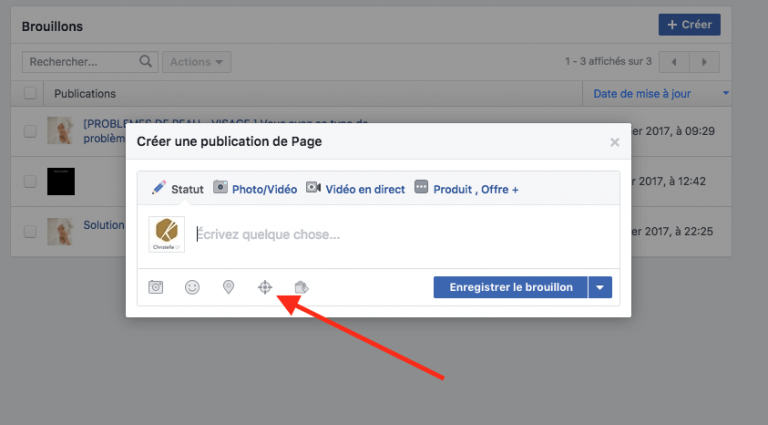Screen dimensions: 768x425
Task: Open the emoji feeling picker
Action: [192, 287]
